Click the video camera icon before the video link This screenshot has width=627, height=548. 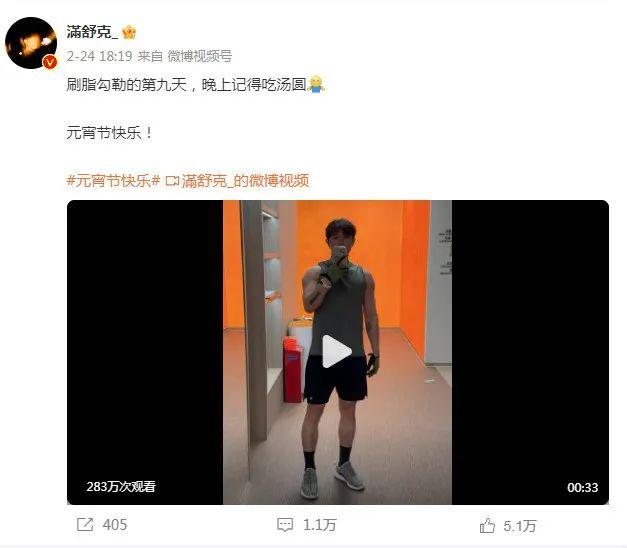(172, 181)
